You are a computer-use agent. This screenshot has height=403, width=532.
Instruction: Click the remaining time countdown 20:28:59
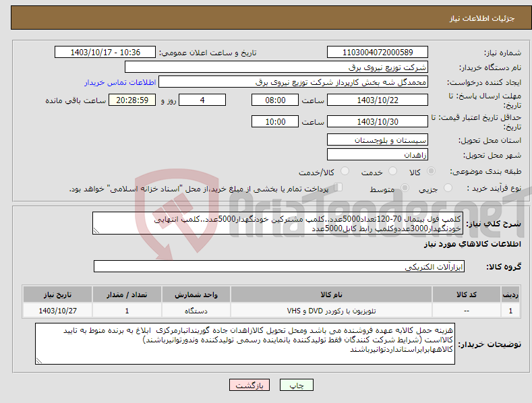132,100
